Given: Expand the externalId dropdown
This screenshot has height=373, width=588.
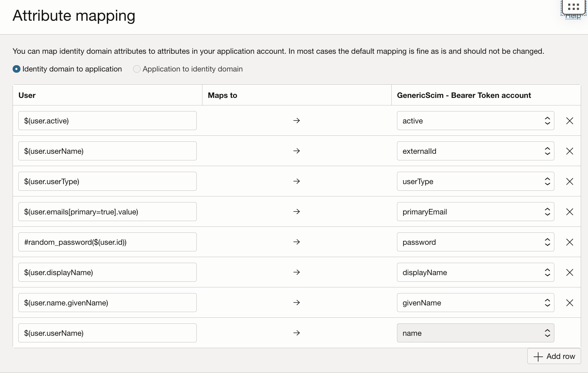Looking at the screenshot, I should [x=475, y=151].
